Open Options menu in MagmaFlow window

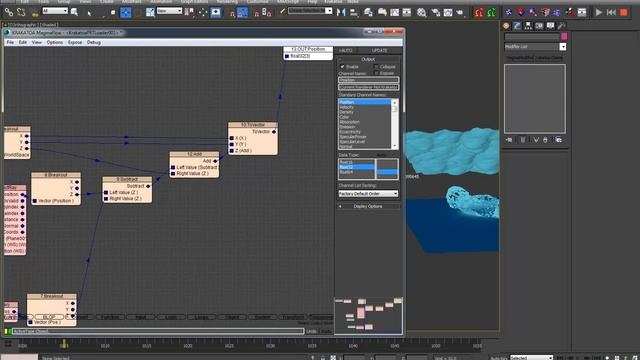click(x=55, y=42)
